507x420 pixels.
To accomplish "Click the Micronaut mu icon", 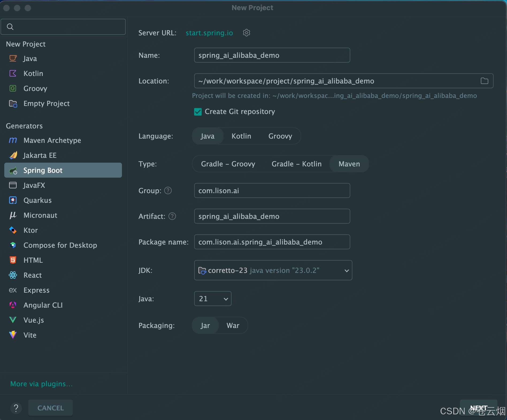I will 13,215.
